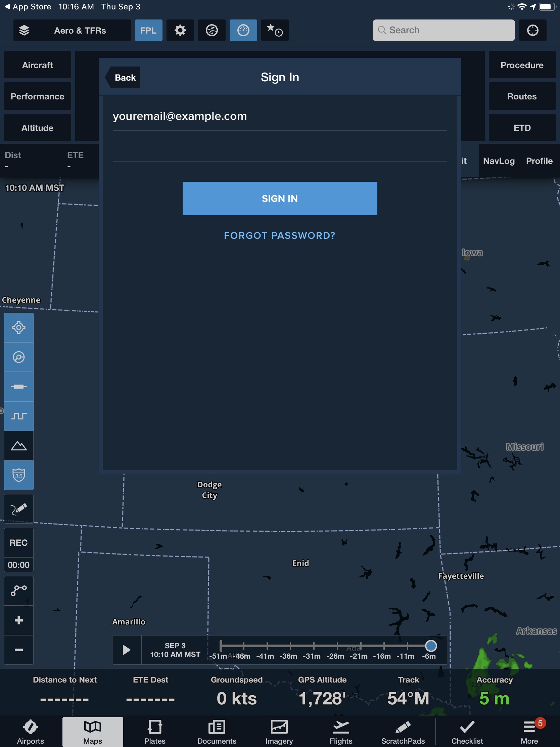Tap the 00:00 recording timer

pyautogui.click(x=19, y=565)
